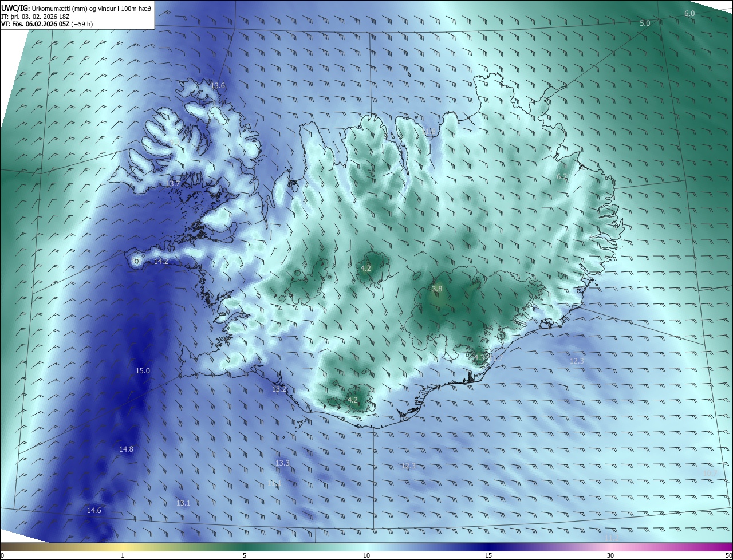Click the 13.3 value south of Iceland
733x560 pixels.
pyautogui.click(x=282, y=463)
